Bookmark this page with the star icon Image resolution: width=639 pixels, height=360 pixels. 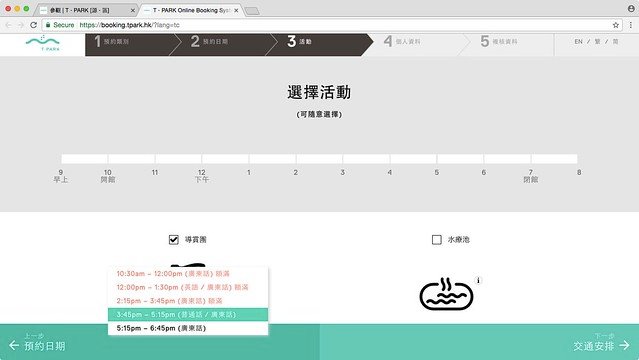[x=616, y=25]
